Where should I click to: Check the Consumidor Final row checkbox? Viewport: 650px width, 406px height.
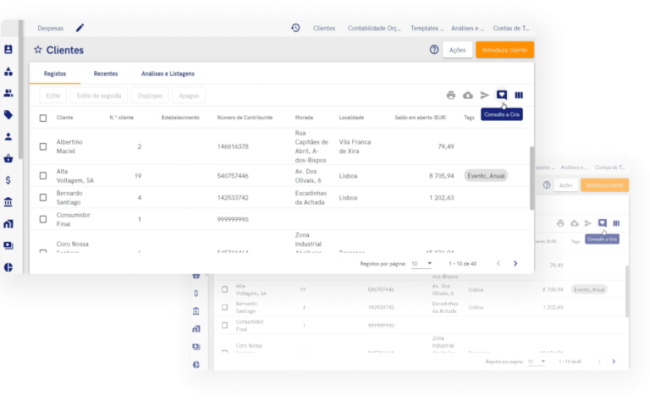43,219
